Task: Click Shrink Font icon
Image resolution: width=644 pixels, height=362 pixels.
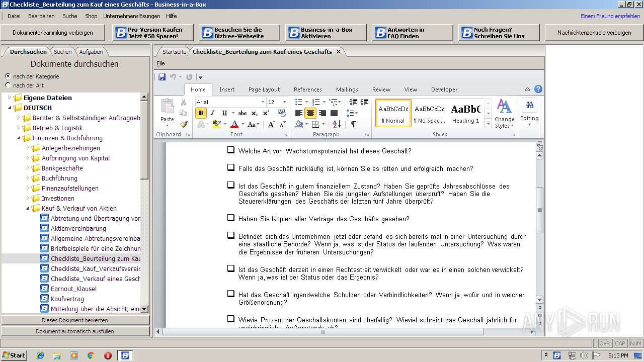Action: coord(282,124)
